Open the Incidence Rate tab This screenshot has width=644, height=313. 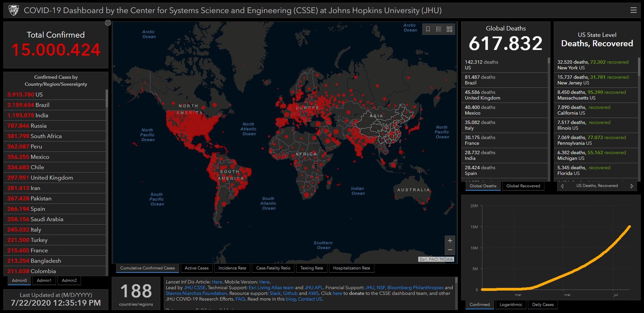[232, 268]
